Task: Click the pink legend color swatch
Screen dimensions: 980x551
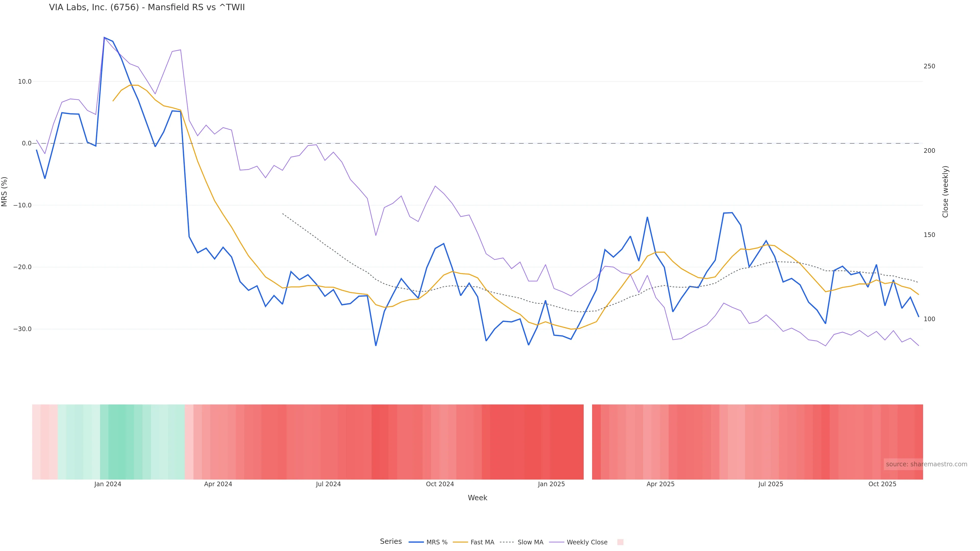Action: tap(620, 542)
